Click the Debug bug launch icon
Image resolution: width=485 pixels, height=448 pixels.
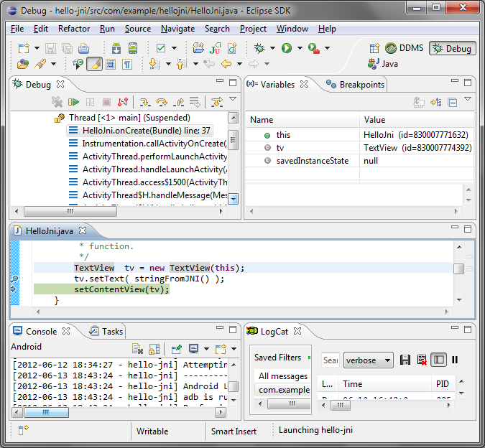coord(259,48)
